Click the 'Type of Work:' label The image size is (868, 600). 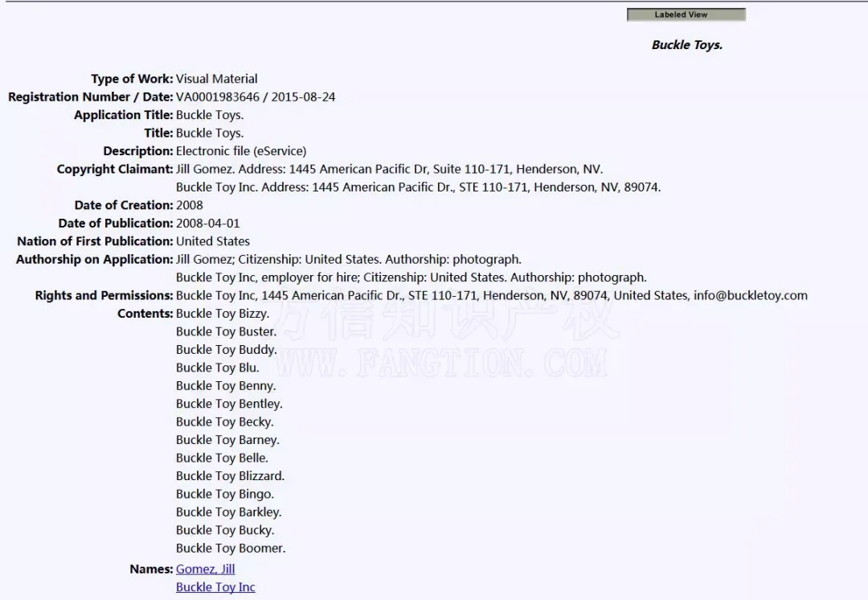point(133,79)
